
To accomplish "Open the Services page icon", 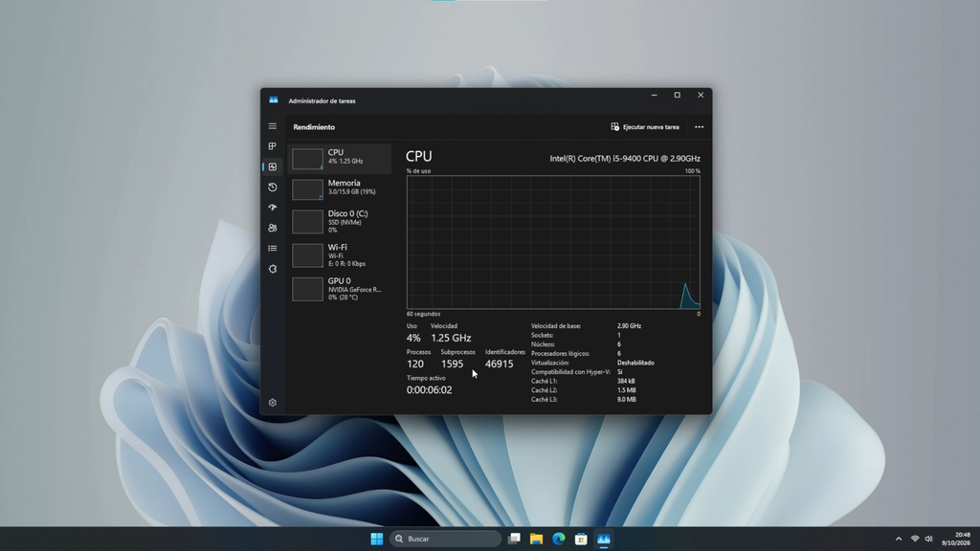I will (273, 269).
